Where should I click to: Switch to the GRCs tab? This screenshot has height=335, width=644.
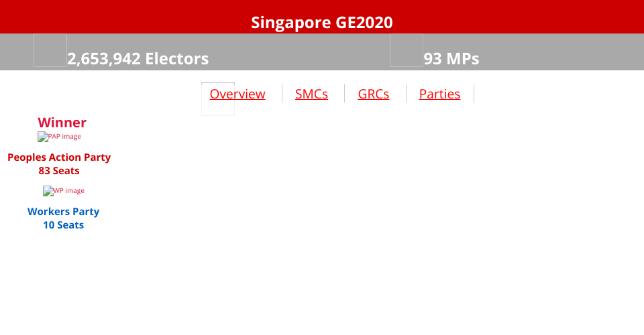pyautogui.click(x=374, y=94)
